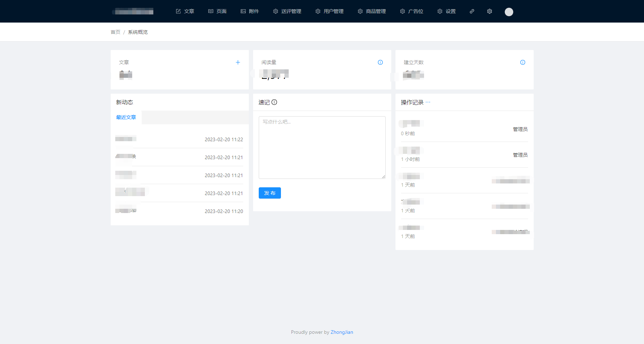The image size is (644, 344).
Task: Click the gear icon beside 广告位
Action: tap(403, 11)
